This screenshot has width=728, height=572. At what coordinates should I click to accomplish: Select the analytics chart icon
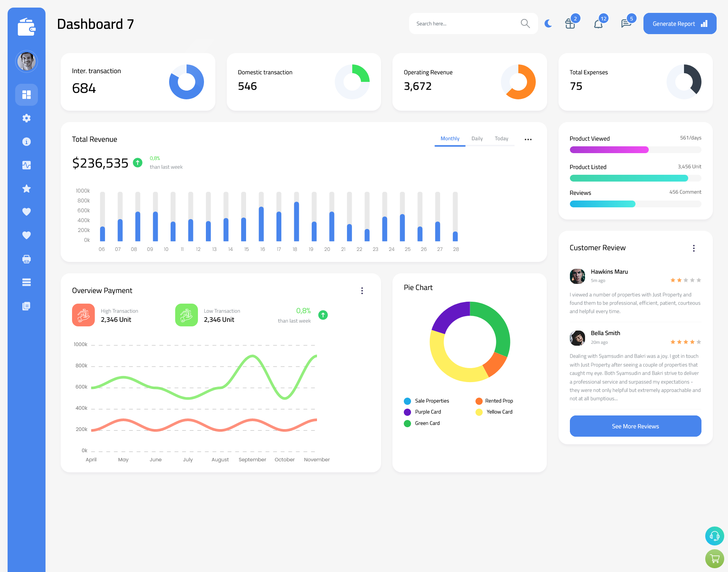click(x=26, y=165)
